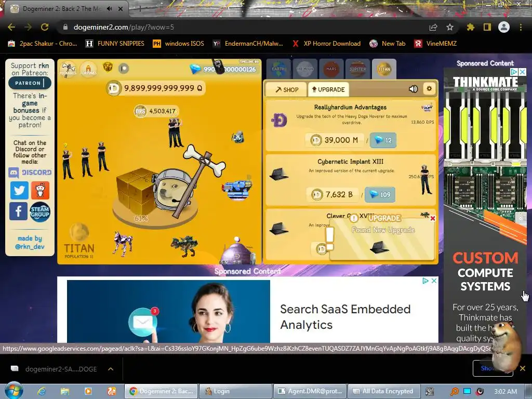Open the 2pac Shakur bookmark
The image size is (532, 399).
43,44
